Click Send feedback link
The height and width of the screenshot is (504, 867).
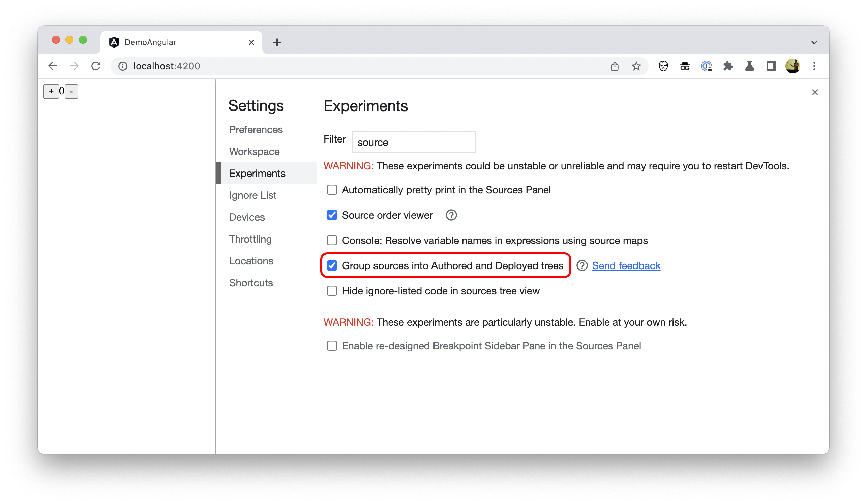click(626, 264)
